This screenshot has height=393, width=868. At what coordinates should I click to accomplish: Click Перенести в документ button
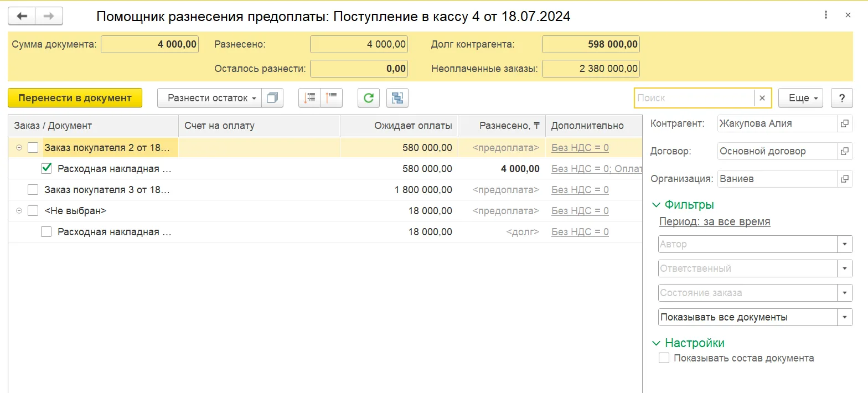[x=75, y=98]
